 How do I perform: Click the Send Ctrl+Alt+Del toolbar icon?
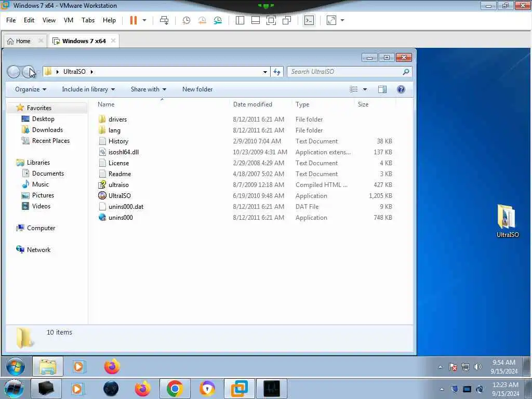coord(164,20)
